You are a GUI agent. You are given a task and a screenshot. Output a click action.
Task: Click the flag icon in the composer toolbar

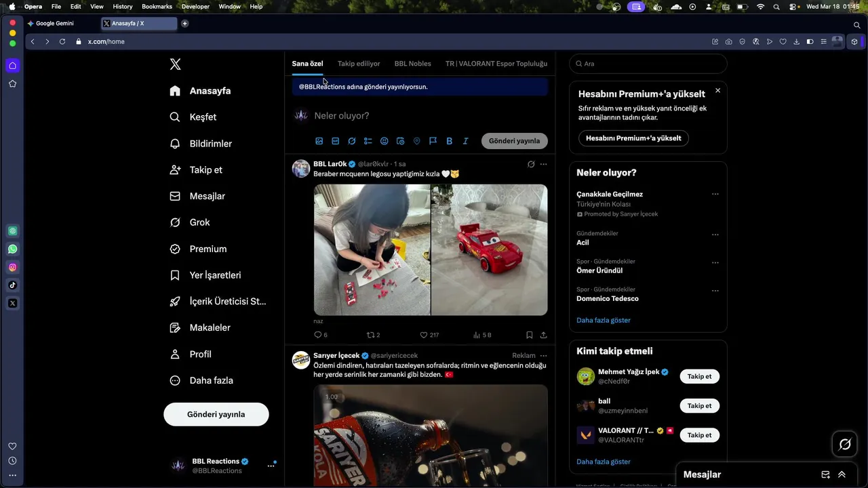click(x=433, y=141)
